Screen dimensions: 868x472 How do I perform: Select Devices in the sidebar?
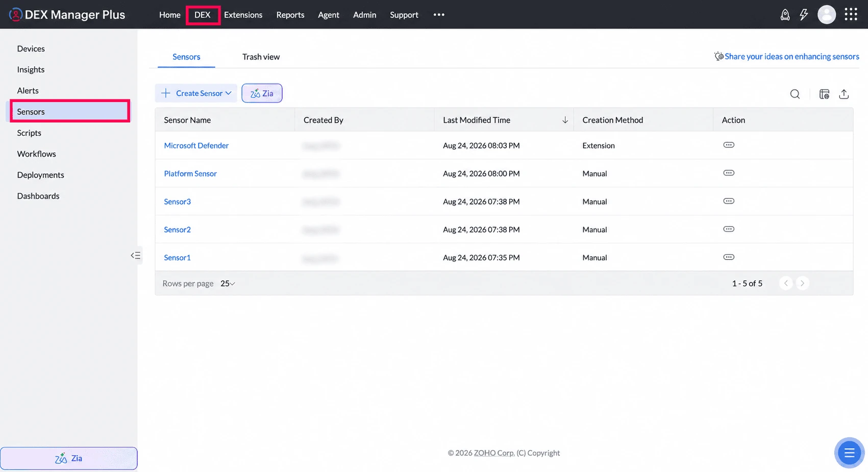[31, 48]
